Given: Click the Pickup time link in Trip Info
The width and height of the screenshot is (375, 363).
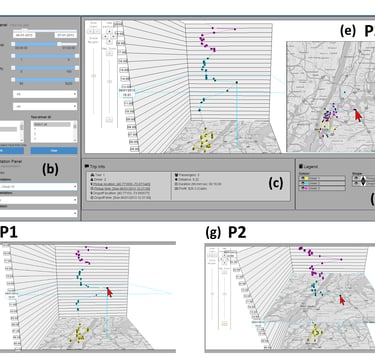Looking at the screenshot, I should click(122, 189).
